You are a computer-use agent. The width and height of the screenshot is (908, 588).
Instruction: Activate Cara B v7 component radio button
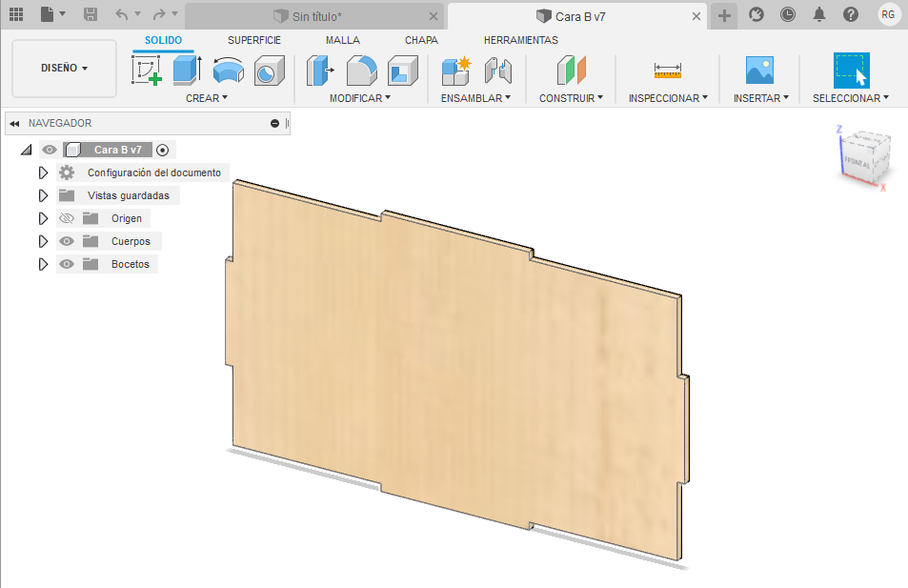(163, 150)
